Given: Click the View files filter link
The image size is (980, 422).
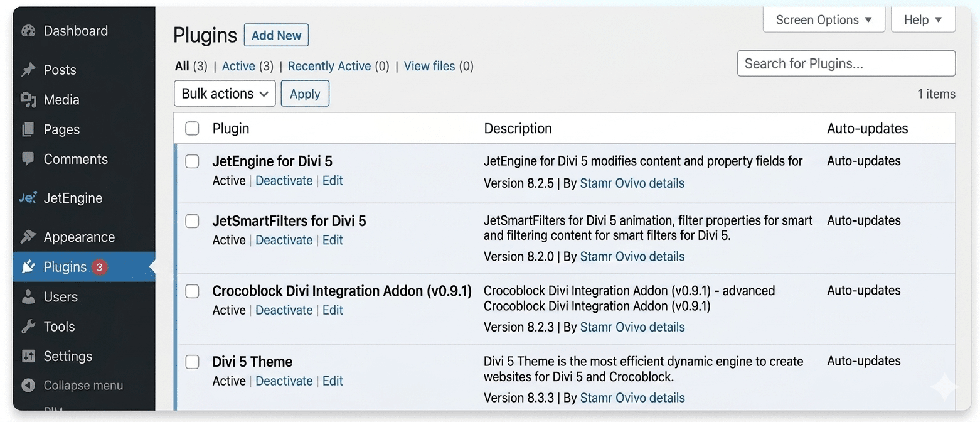Looking at the screenshot, I should pos(430,66).
